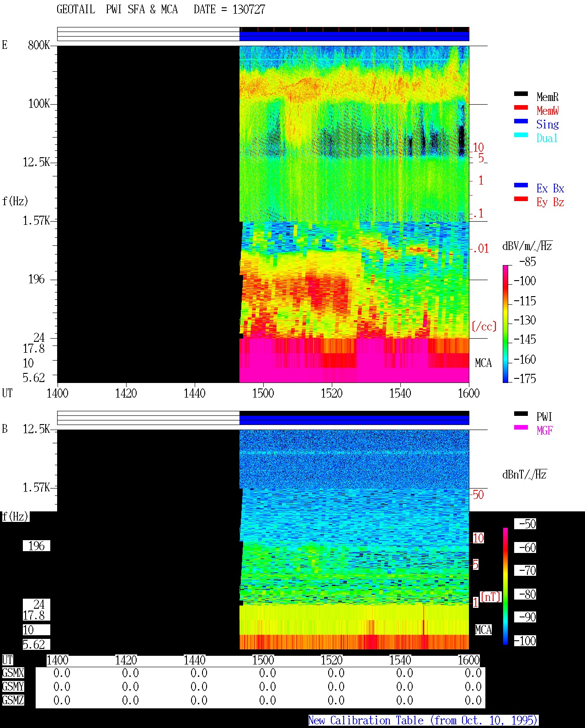Click the red [/cc] density axis label
Viewport: 585px width, 728px height.
click(x=484, y=326)
